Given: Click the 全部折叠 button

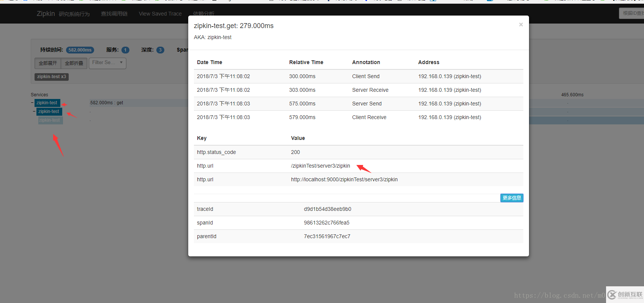Looking at the screenshot, I should tap(74, 63).
